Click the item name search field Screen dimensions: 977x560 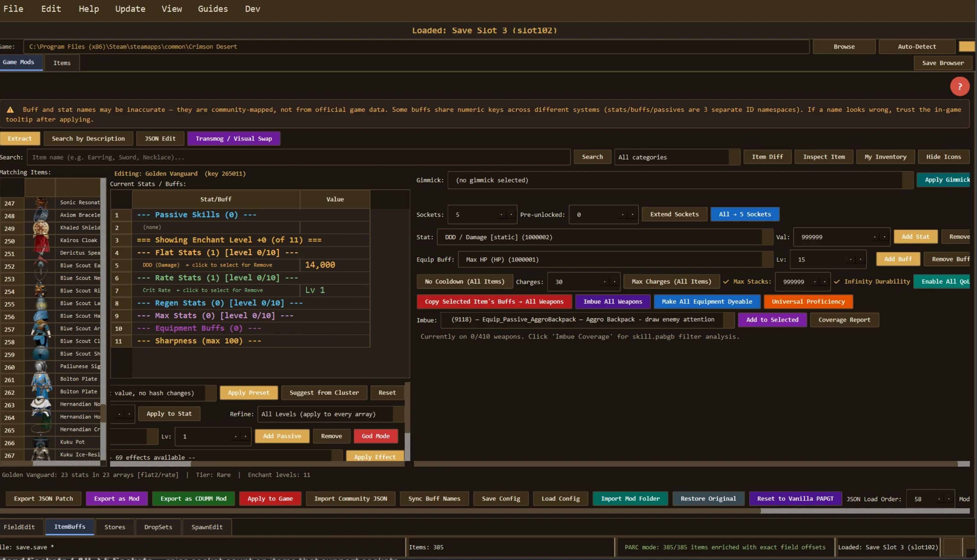[298, 157]
